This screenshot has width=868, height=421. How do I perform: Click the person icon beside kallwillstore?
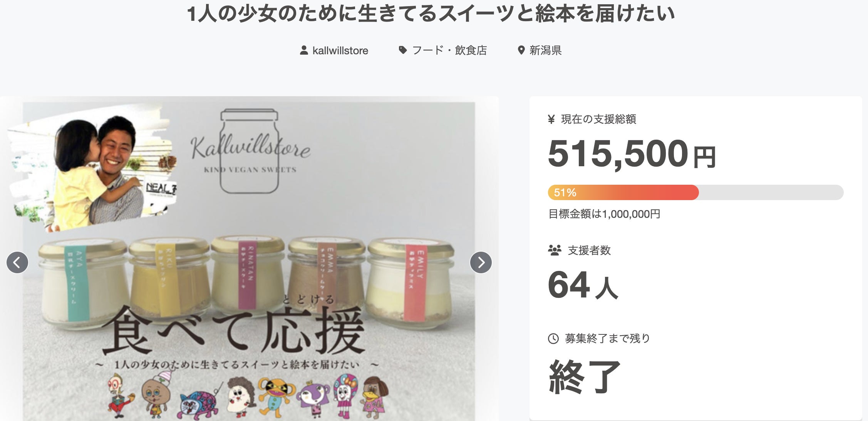point(304,50)
